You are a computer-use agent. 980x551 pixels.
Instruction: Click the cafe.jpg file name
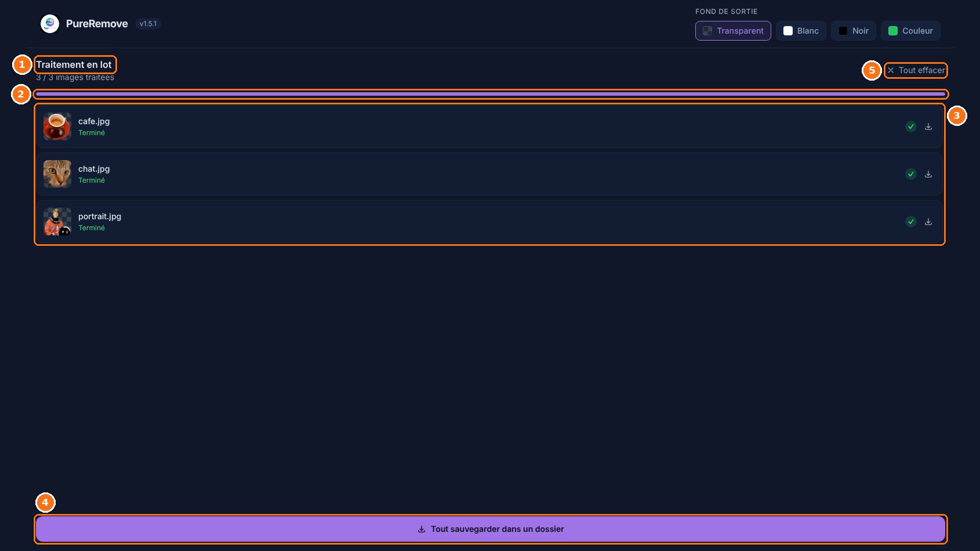tap(94, 121)
